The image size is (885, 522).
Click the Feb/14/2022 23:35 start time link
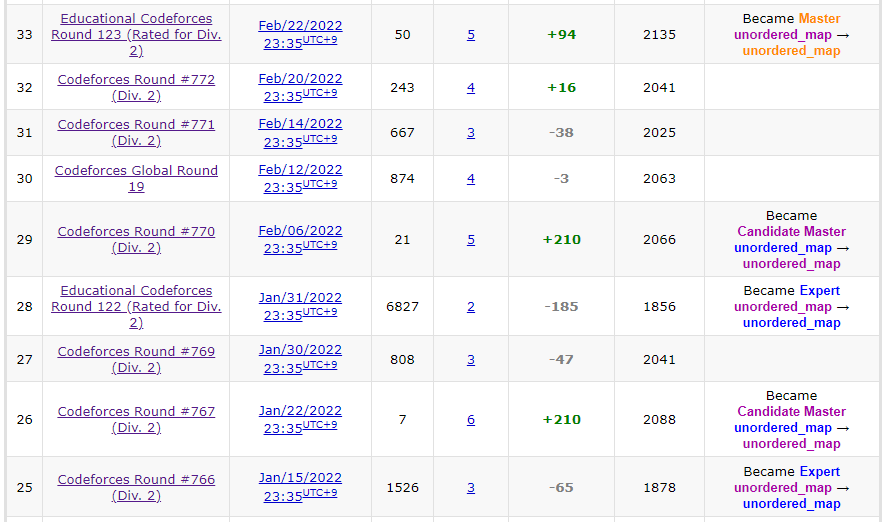[300, 133]
